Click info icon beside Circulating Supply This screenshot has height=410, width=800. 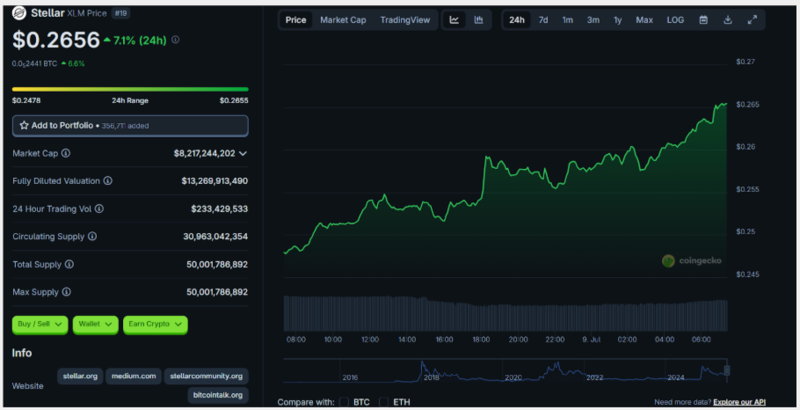[92, 236]
